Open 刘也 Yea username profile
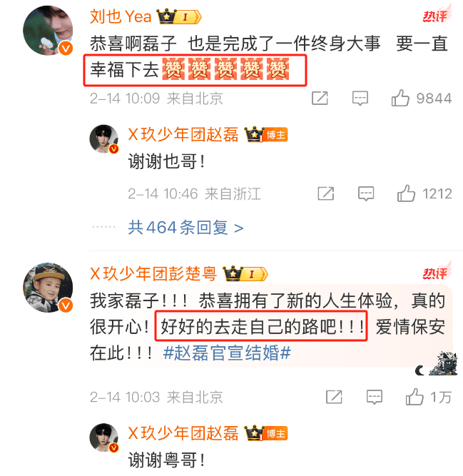 pos(121,16)
